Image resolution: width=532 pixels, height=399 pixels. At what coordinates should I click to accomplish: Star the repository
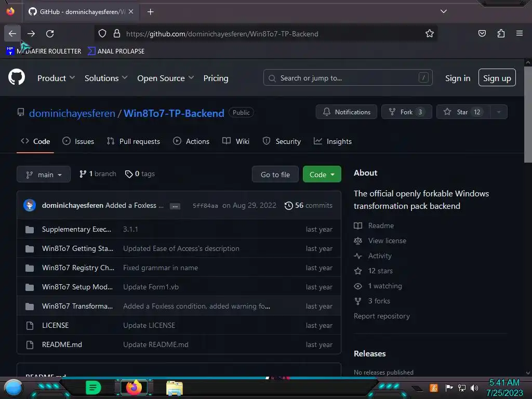tap(463, 112)
